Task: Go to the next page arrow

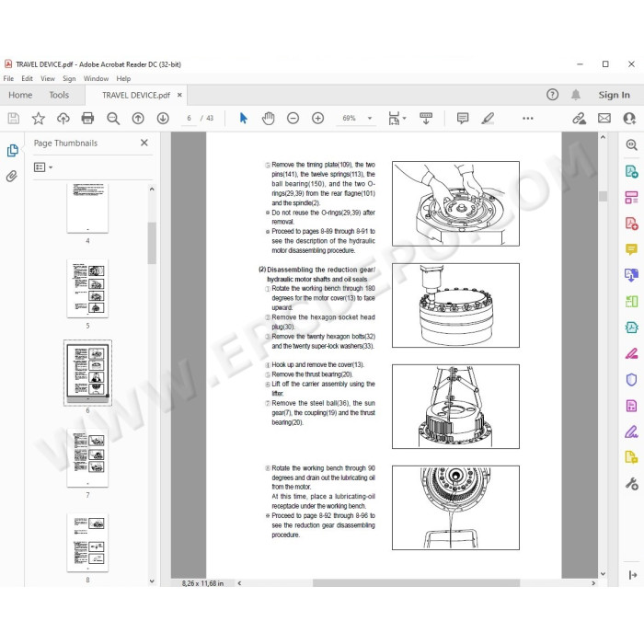Action: 163,119
